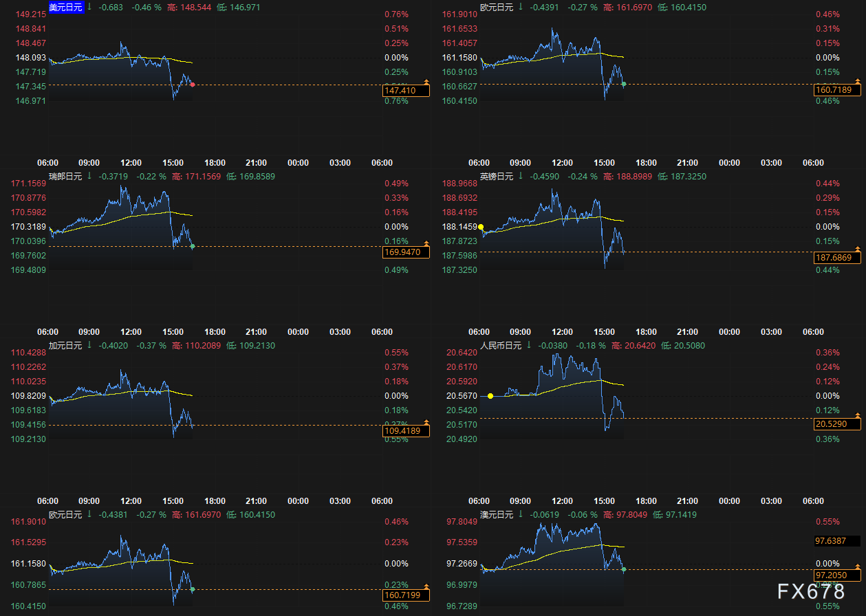
Task: Click the down arrow next to 澳元日元
Action: 520,514
